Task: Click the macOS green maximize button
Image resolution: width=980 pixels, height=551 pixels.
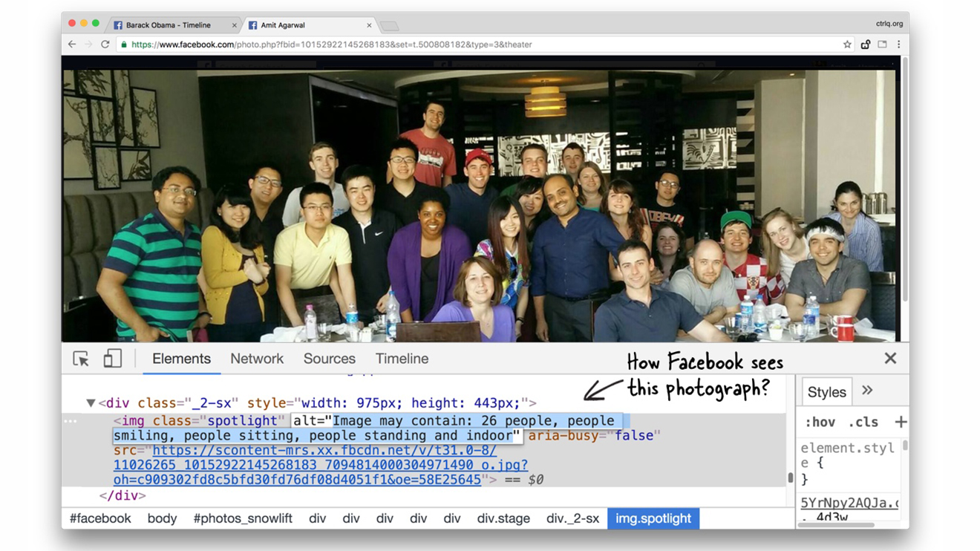Action: (96, 24)
